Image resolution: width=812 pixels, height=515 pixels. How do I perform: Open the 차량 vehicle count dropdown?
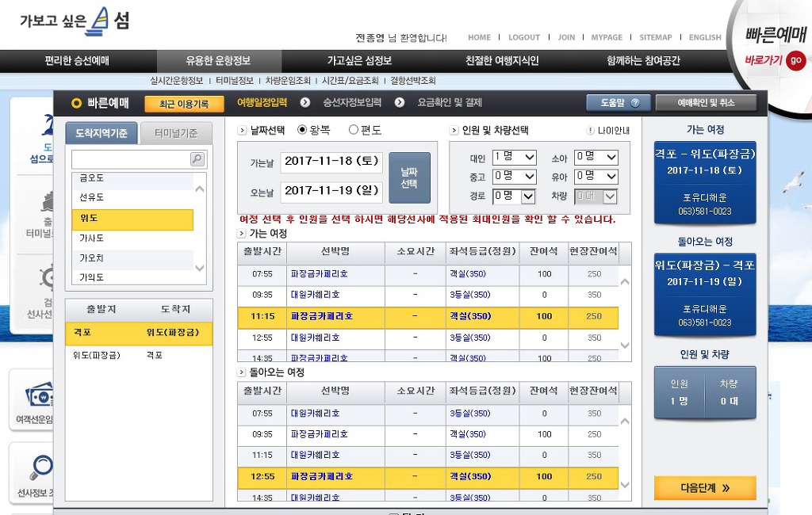coord(596,196)
